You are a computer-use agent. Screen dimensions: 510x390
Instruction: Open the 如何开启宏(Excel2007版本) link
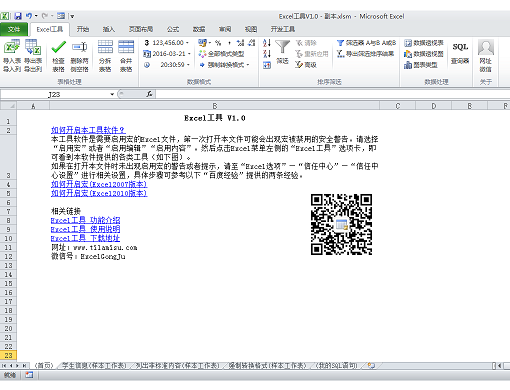(x=99, y=184)
